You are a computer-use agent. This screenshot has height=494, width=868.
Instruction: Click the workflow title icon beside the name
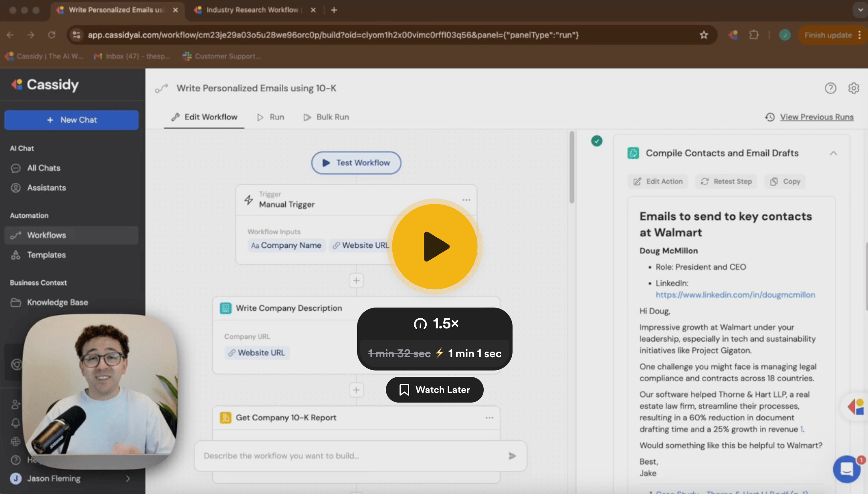161,88
